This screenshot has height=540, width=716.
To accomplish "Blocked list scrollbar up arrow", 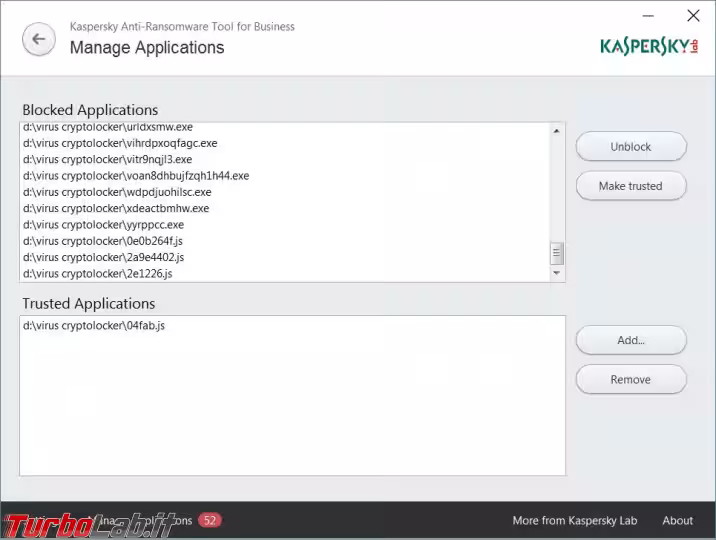I will [x=556, y=131].
